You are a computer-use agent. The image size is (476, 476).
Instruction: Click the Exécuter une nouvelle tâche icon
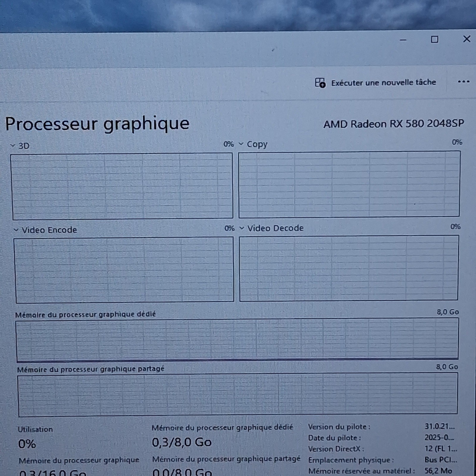(320, 83)
